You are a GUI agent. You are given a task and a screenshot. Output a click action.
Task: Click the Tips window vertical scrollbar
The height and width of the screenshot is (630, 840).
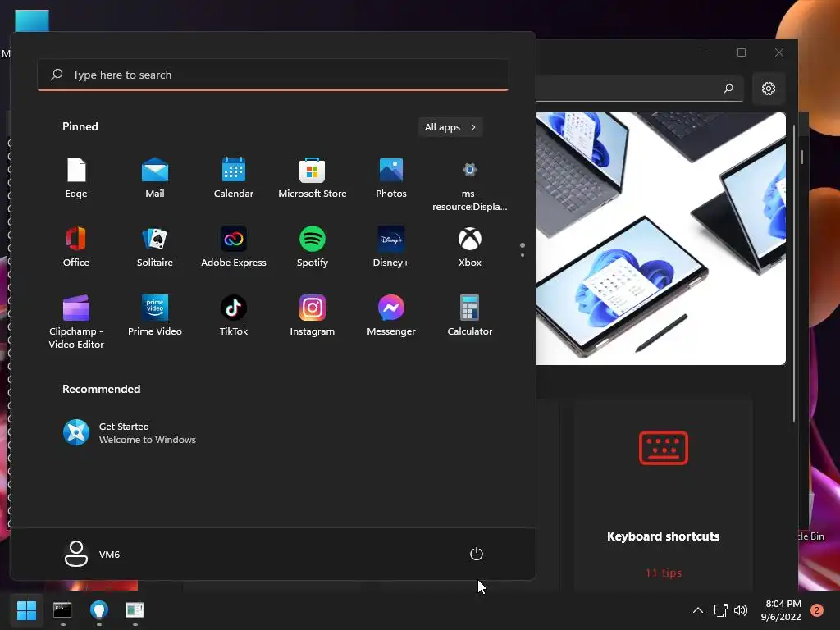(794, 273)
